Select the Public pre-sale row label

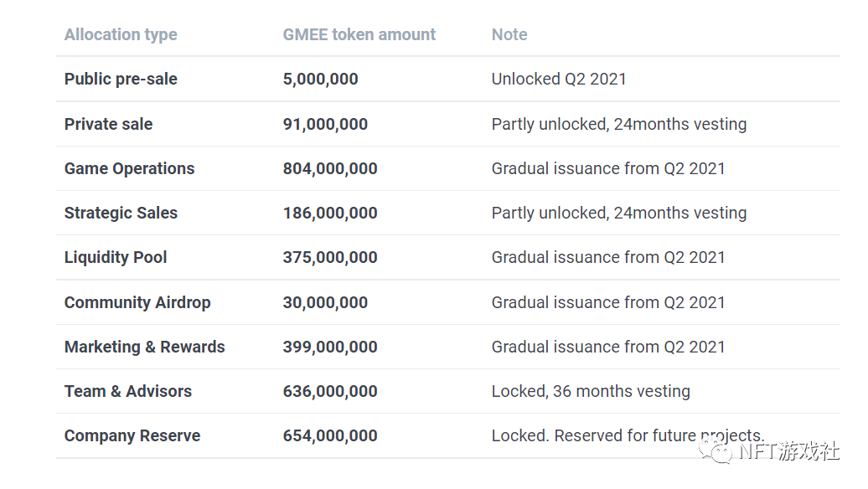(x=121, y=80)
